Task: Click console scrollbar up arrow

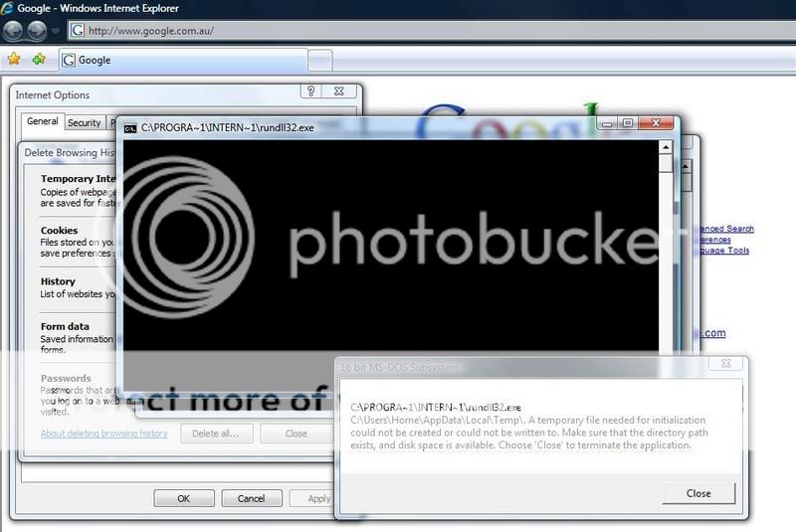Action: [x=665, y=147]
